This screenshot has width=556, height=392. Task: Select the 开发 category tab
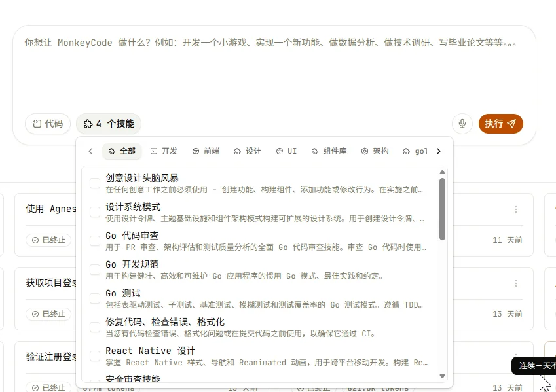(x=164, y=151)
